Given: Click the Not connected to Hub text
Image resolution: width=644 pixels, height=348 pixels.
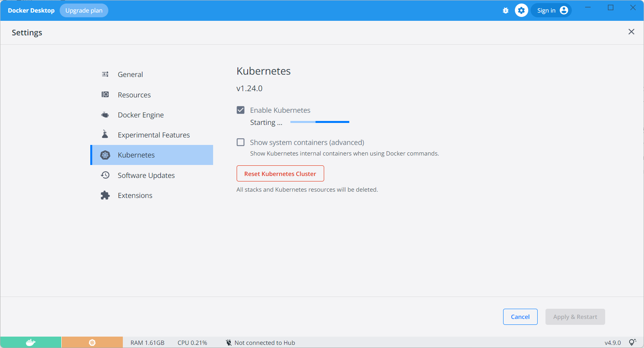Looking at the screenshot, I should coord(265,343).
